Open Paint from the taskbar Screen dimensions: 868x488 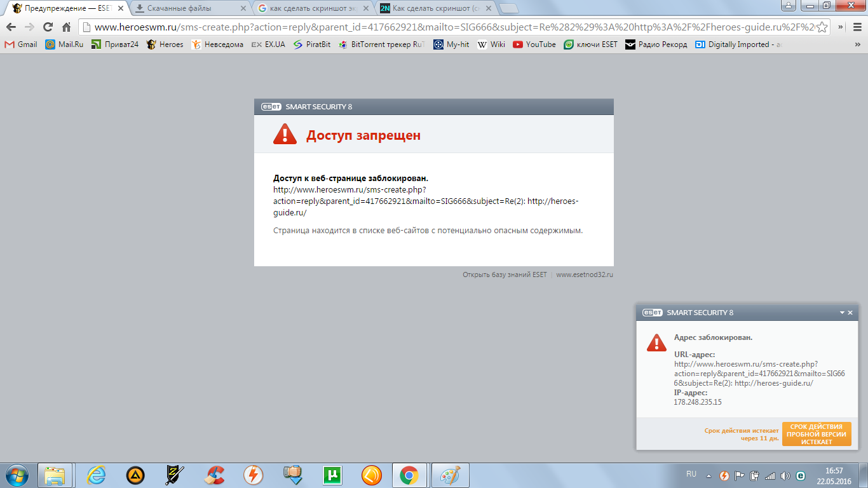click(x=450, y=475)
